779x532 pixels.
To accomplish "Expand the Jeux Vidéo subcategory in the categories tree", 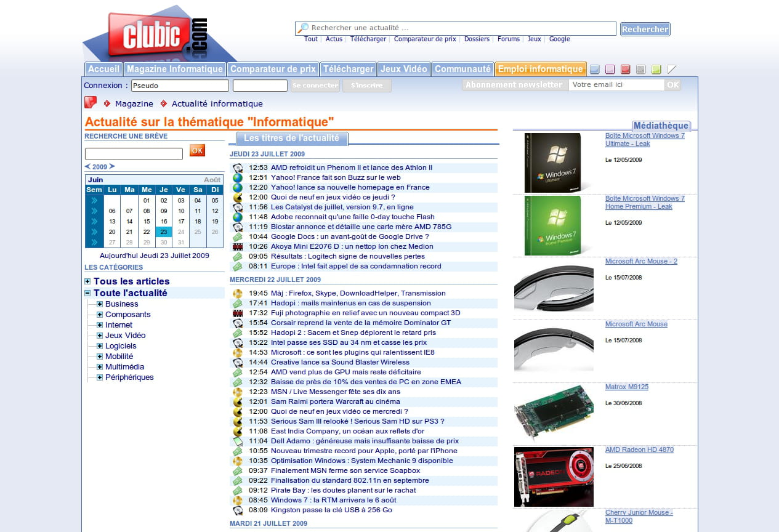I will pyautogui.click(x=100, y=336).
